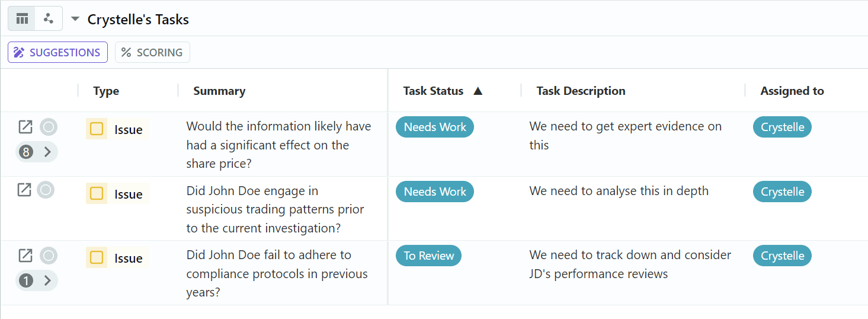Click the To Review status badge

coord(428,256)
